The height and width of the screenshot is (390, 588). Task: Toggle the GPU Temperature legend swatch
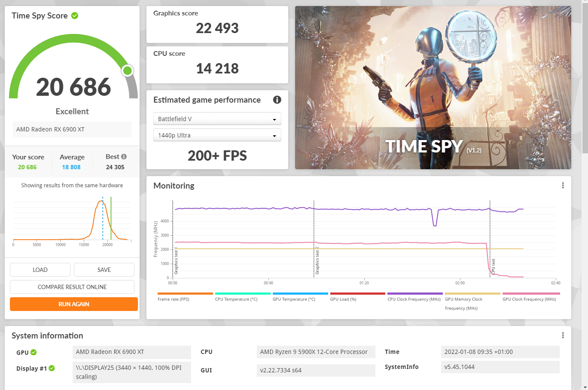point(300,294)
